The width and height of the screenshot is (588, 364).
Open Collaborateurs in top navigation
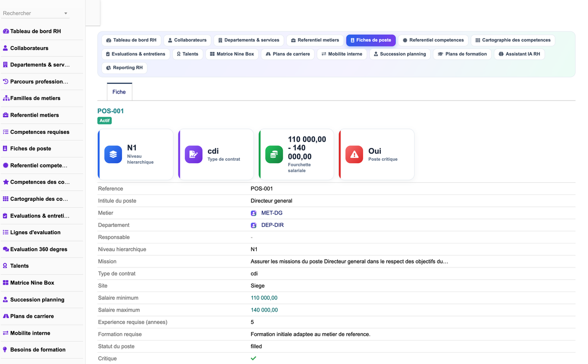click(x=187, y=40)
